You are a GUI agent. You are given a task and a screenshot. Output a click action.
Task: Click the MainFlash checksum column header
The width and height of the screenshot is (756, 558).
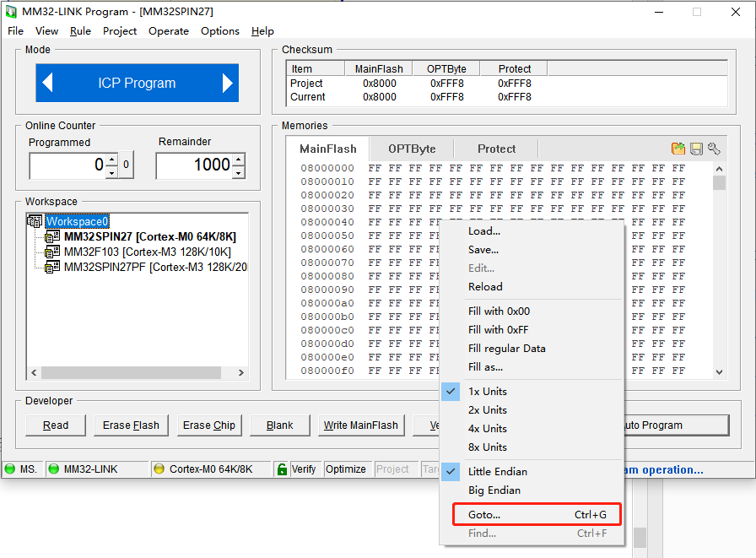tap(379, 69)
